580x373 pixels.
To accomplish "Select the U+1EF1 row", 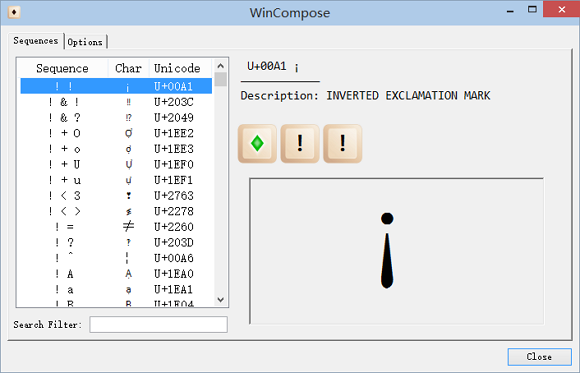I will coord(116,180).
